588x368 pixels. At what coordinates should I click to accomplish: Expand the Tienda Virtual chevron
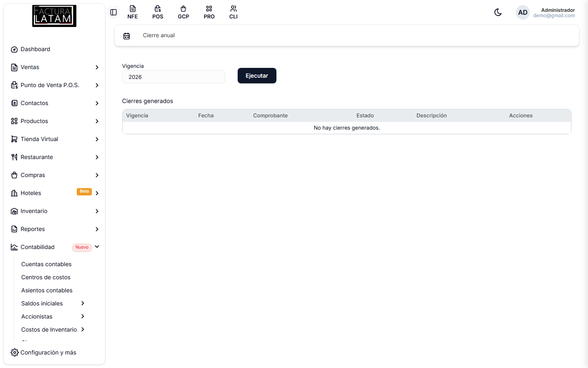point(97,139)
